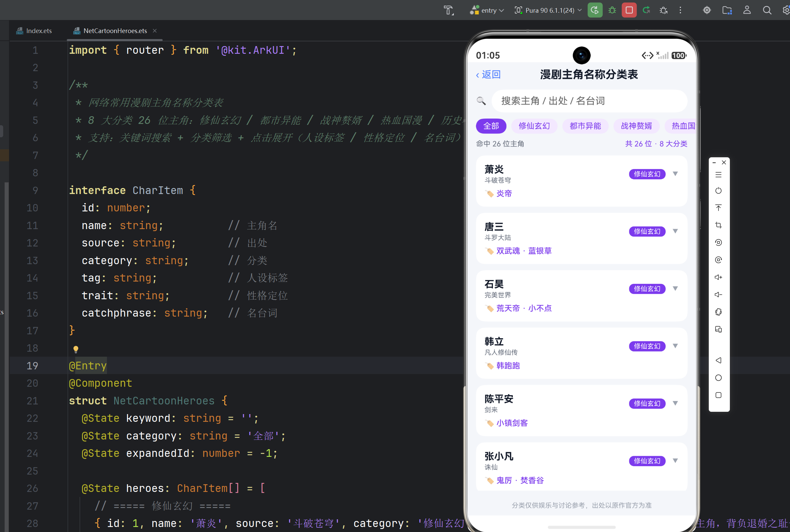Click the 鬼厉 · 焚香谷 tag
This screenshot has height=532, width=790.
point(520,481)
